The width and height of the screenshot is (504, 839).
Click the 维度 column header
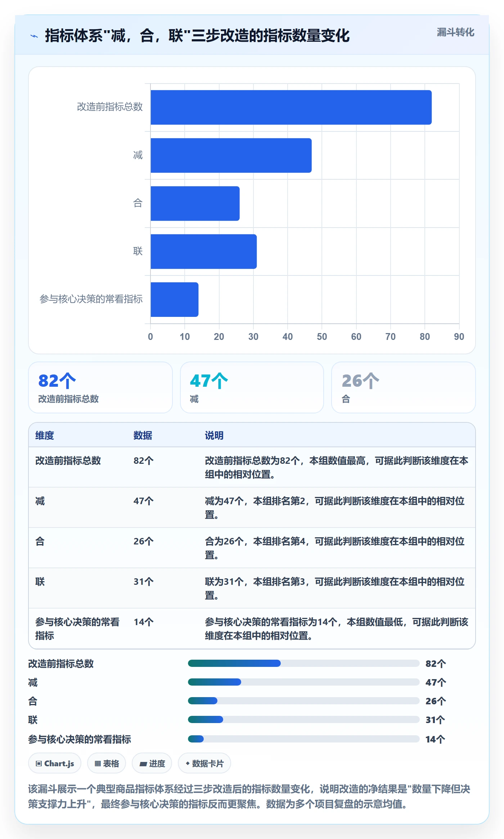(x=45, y=435)
